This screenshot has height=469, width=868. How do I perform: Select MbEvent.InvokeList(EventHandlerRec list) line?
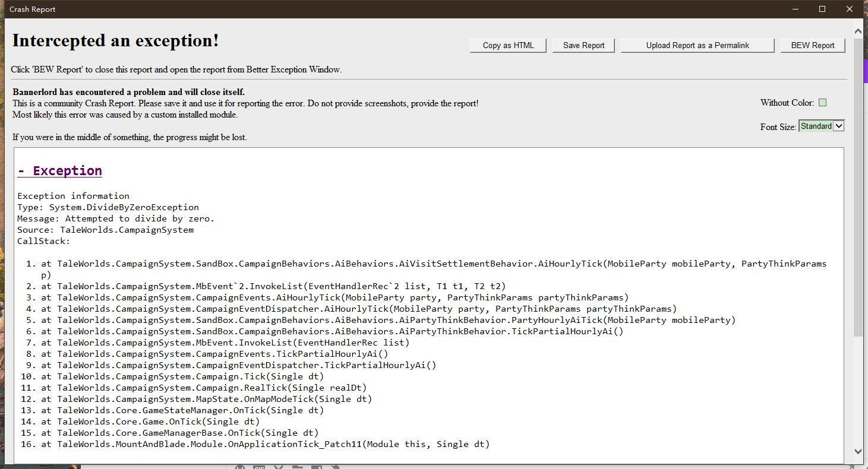tap(225, 343)
